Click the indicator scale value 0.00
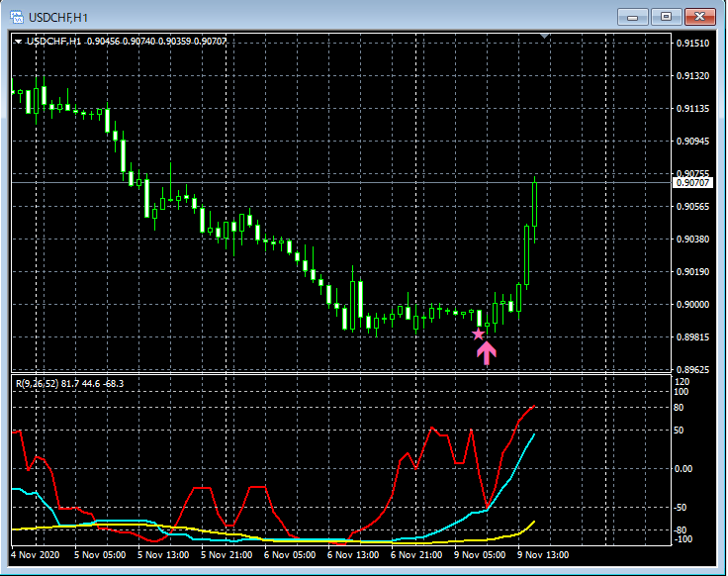This screenshot has height=576, width=728. [x=682, y=469]
